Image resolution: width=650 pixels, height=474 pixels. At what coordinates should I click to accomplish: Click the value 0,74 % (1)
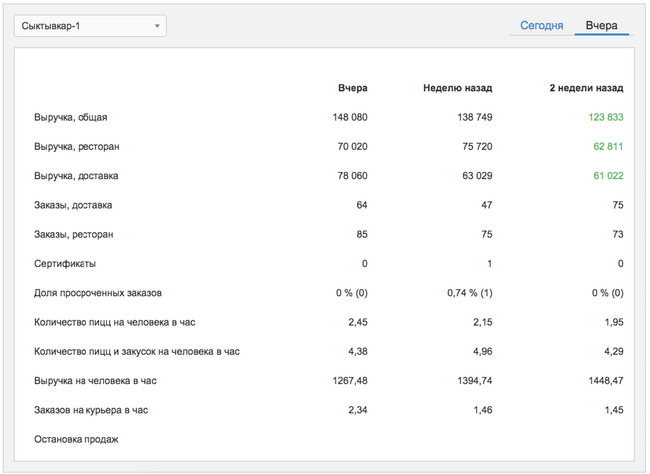point(470,293)
